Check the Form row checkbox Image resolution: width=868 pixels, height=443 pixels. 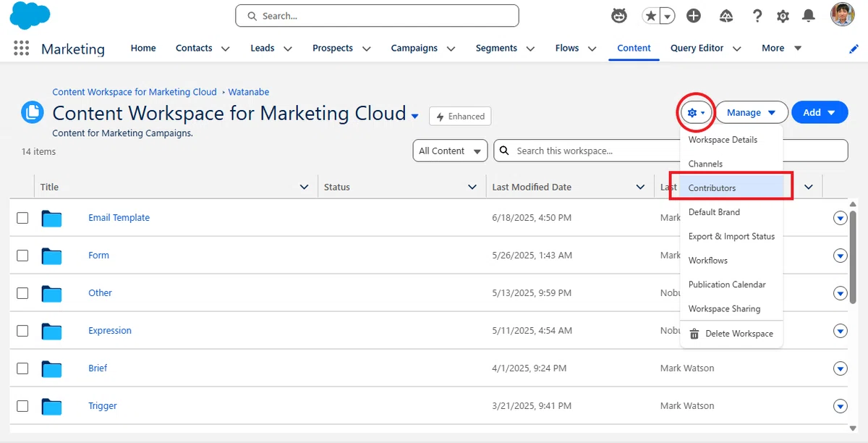click(22, 256)
